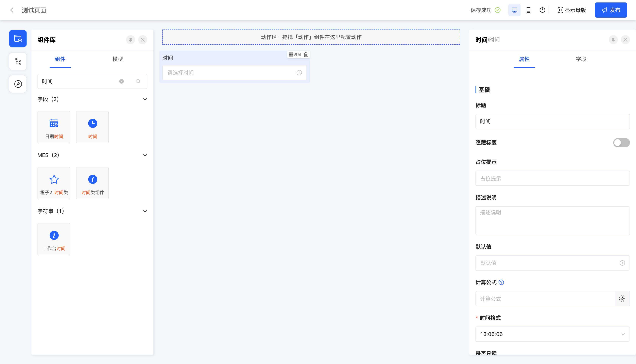Collapse the 字段 (2) section
The height and width of the screenshot is (364, 636).
(145, 99)
